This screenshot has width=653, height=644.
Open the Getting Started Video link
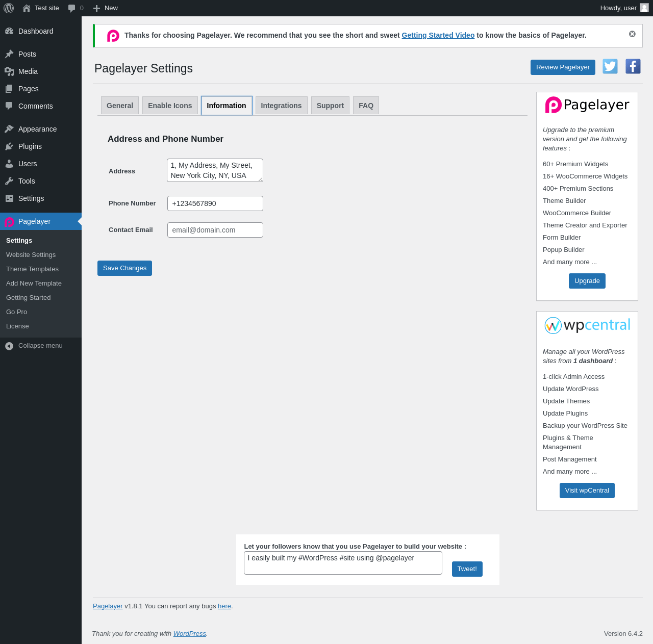(438, 35)
